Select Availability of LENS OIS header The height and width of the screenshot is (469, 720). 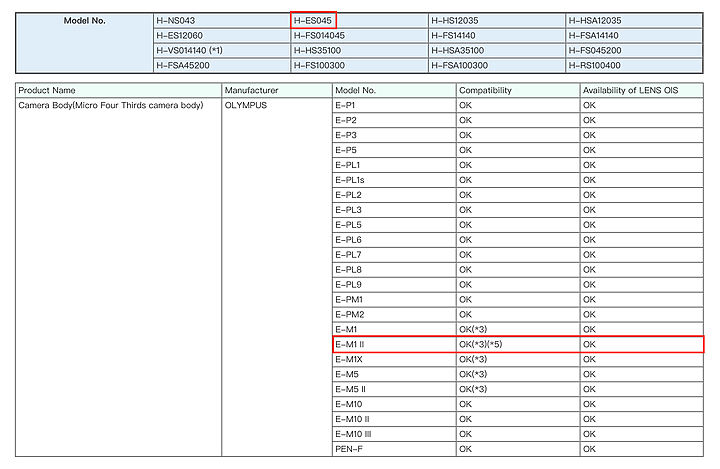click(641, 90)
